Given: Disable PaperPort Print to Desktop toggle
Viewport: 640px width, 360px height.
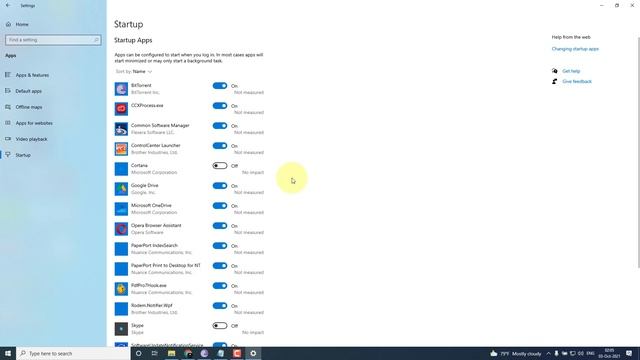Looking at the screenshot, I should click(x=220, y=266).
